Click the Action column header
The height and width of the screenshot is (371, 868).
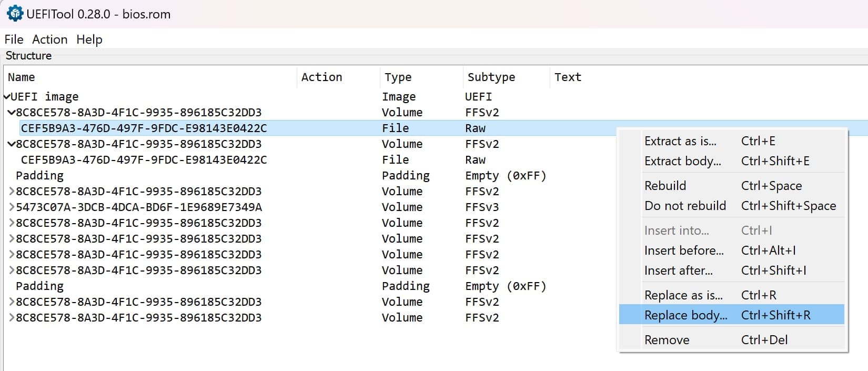pos(338,77)
